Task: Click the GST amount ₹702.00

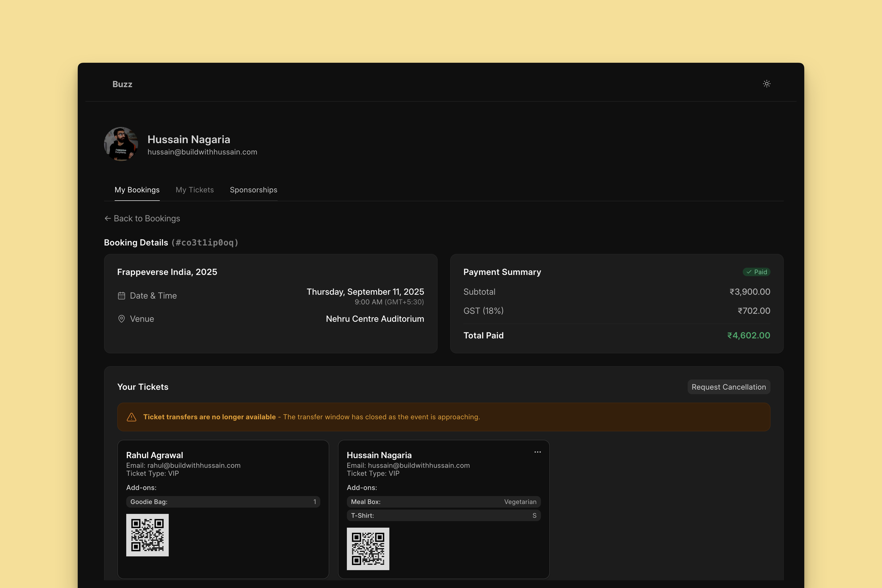Action: tap(754, 311)
